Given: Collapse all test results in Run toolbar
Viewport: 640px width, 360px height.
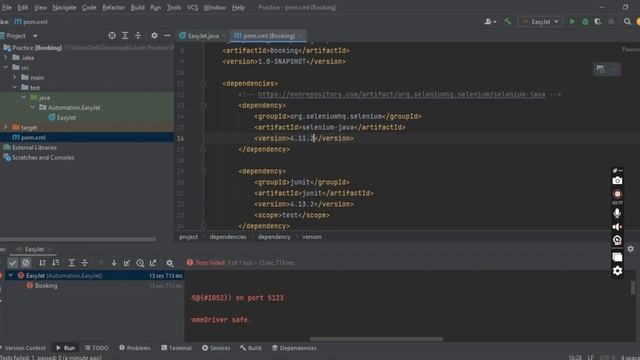Looking at the screenshot, I should (x=84, y=263).
